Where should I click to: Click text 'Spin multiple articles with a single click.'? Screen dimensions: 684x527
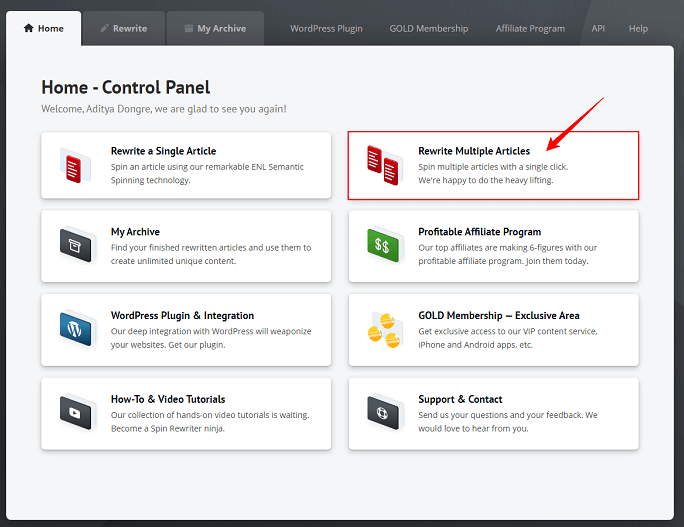pyautogui.click(x=493, y=167)
